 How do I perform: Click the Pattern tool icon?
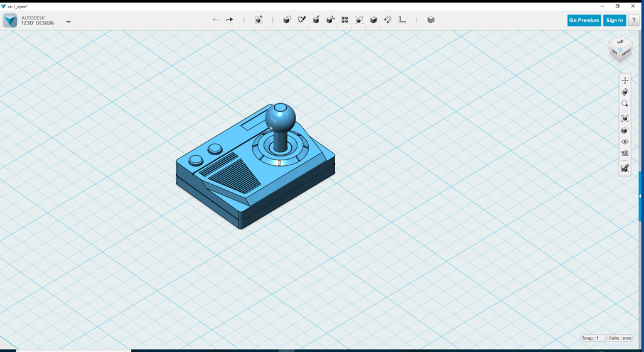345,20
